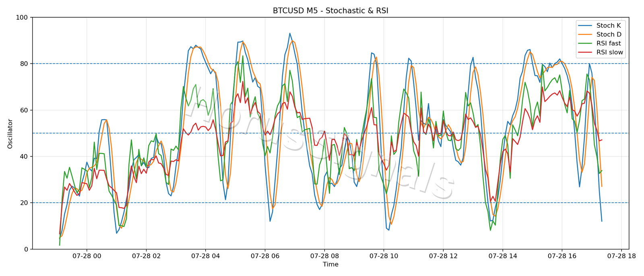Click the y-axis tick label 60
This screenshot has height=276, width=644.
point(24,110)
